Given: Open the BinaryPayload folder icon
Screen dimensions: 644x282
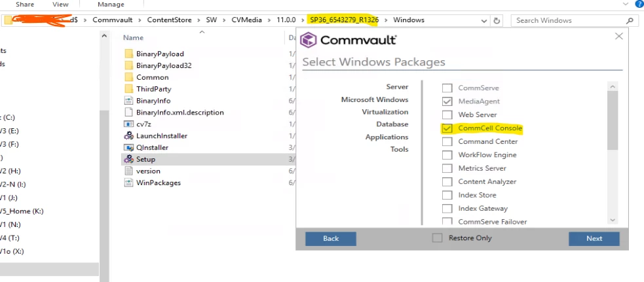Looking at the screenshot, I should [129, 54].
